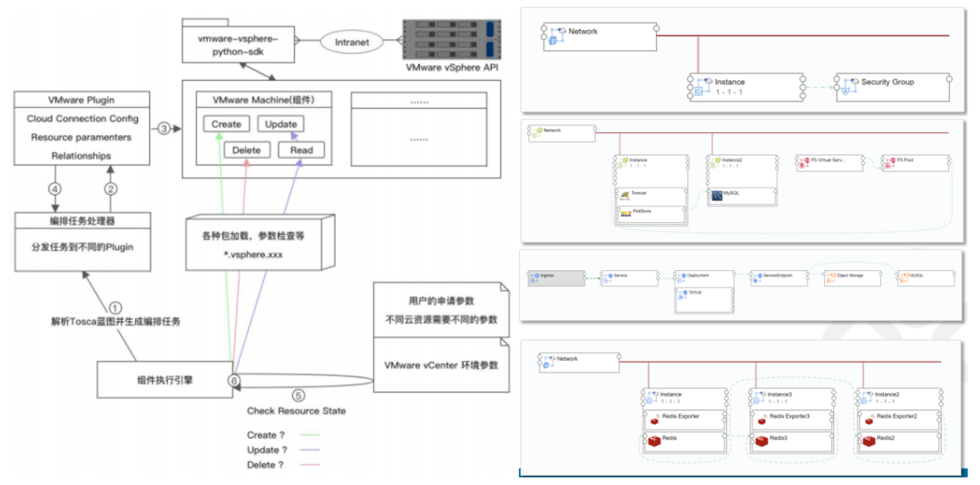
Task: Click the Instance3 node label
Action: click(779, 393)
